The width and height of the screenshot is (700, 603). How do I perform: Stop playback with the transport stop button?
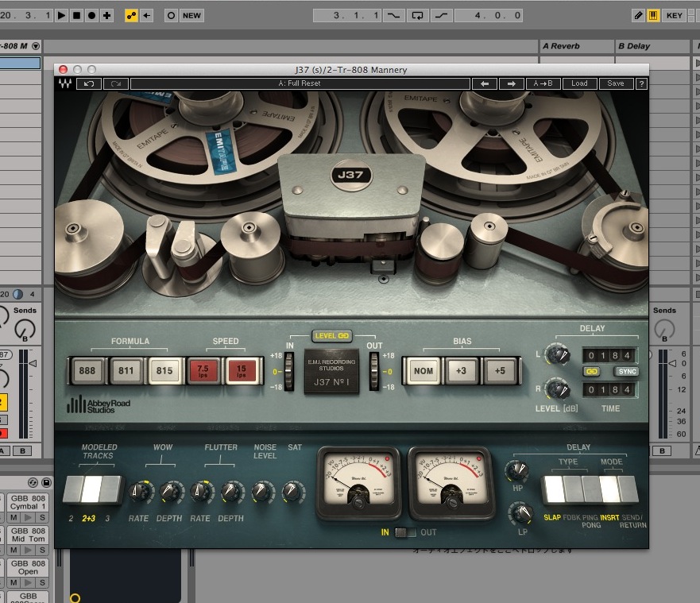(x=77, y=16)
